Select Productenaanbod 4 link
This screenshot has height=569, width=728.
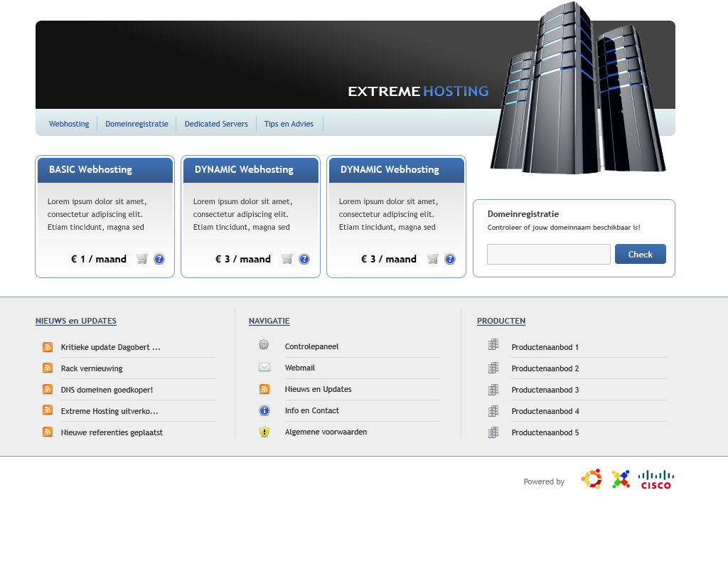(x=545, y=411)
